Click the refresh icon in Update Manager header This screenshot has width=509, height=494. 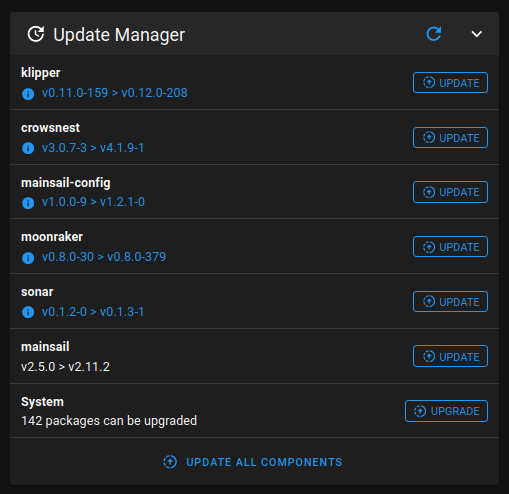point(434,34)
